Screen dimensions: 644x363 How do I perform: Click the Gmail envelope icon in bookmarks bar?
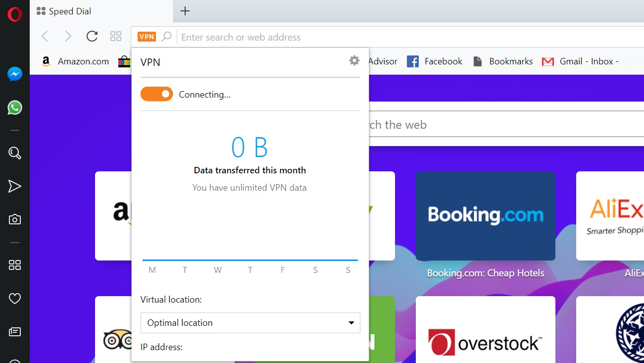pos(547,61)
